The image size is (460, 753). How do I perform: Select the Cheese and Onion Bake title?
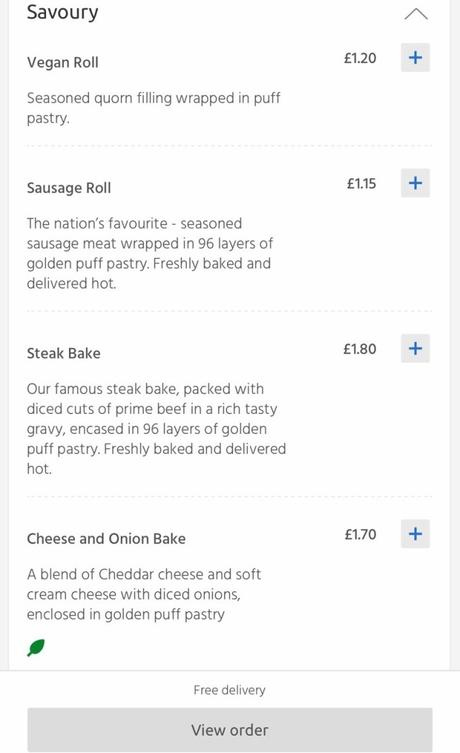(x=107, y=539)
